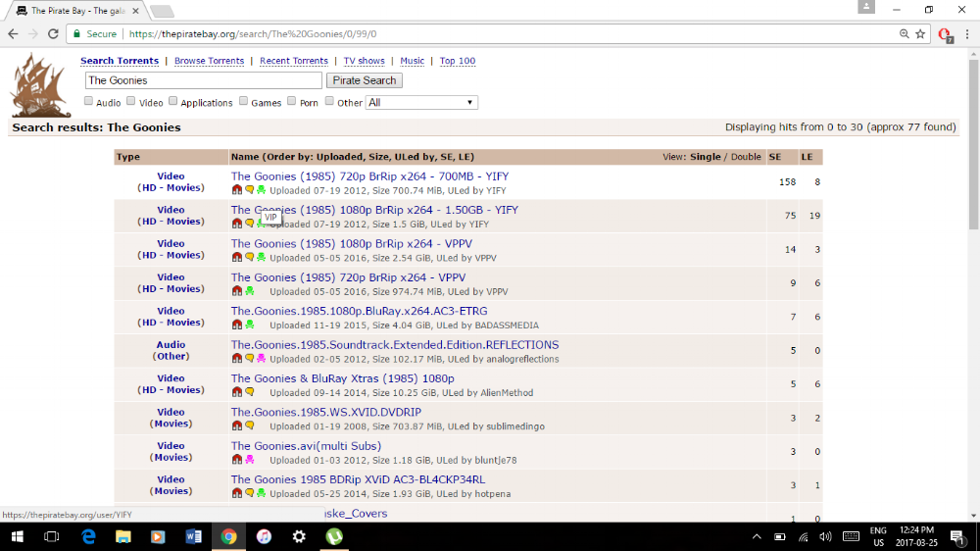Open the All category dropdown
This screenshot has width=980, height=551.
421,103
